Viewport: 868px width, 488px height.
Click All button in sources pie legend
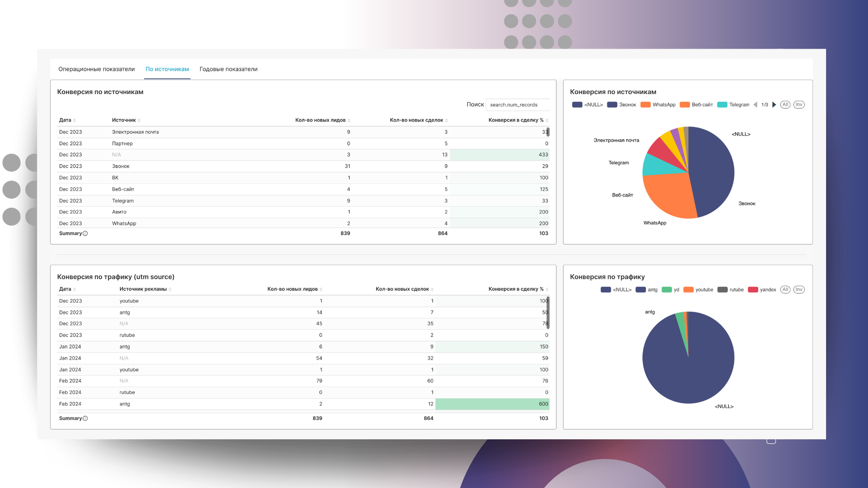(785, 105)
